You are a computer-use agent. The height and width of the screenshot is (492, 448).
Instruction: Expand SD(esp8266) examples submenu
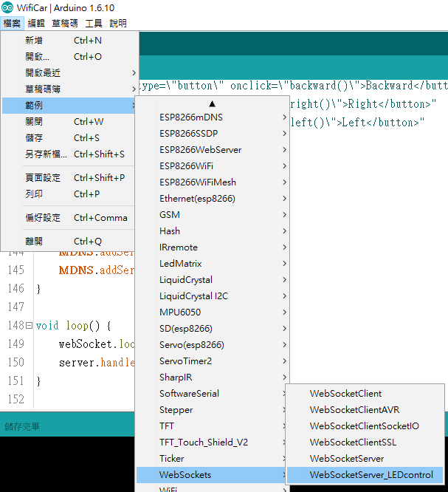point(213,329)
